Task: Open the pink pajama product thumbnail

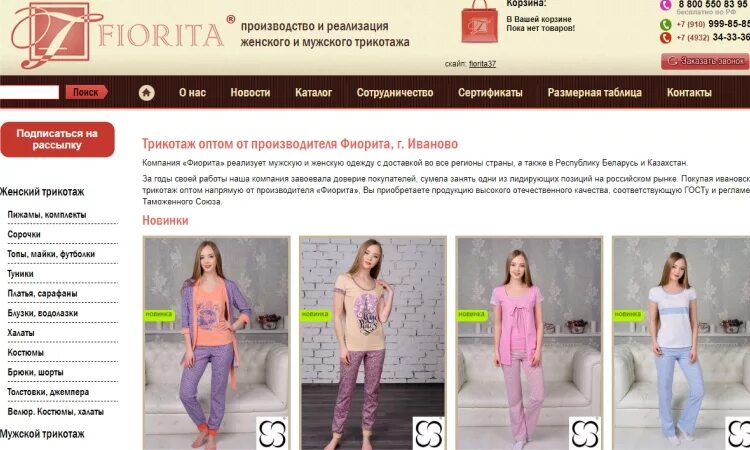Action: [x=529, y=343]
